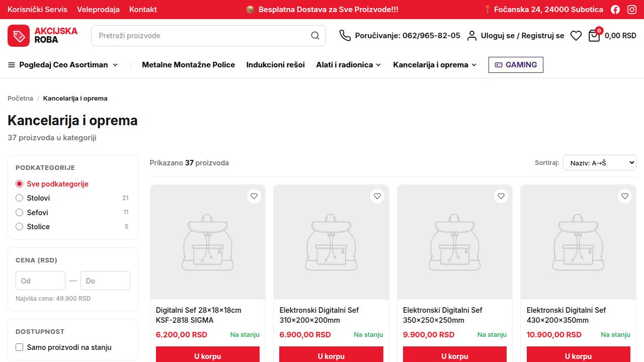Click the search magnifier icon

point(315,36)
